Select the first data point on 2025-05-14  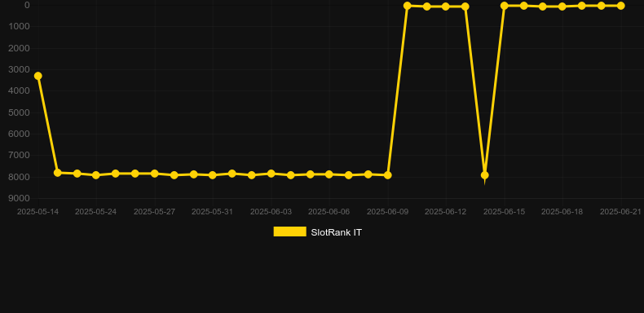[x=38, y=76]
